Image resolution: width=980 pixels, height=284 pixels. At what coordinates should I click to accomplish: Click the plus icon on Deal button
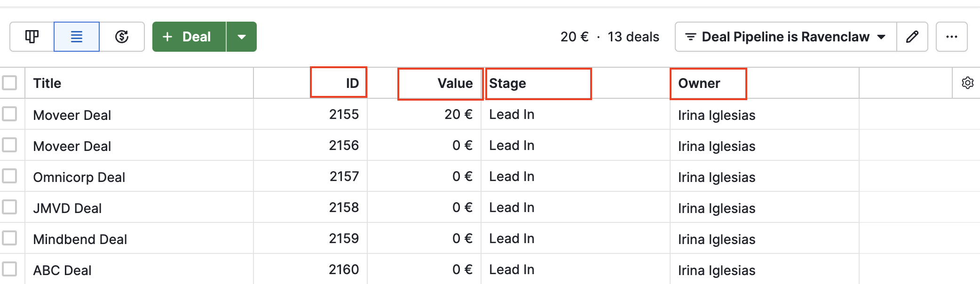167,37
